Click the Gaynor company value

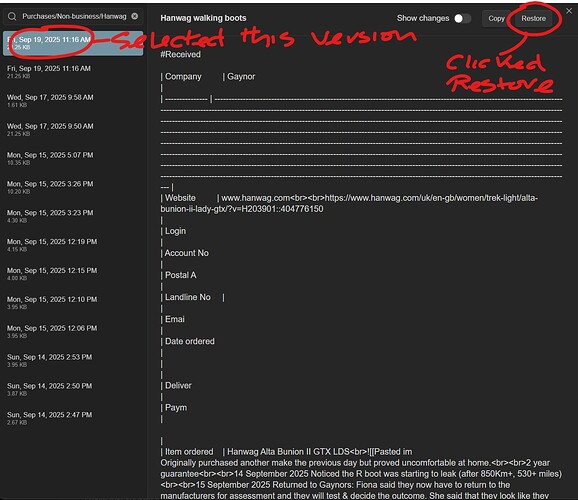coord(241,77)
